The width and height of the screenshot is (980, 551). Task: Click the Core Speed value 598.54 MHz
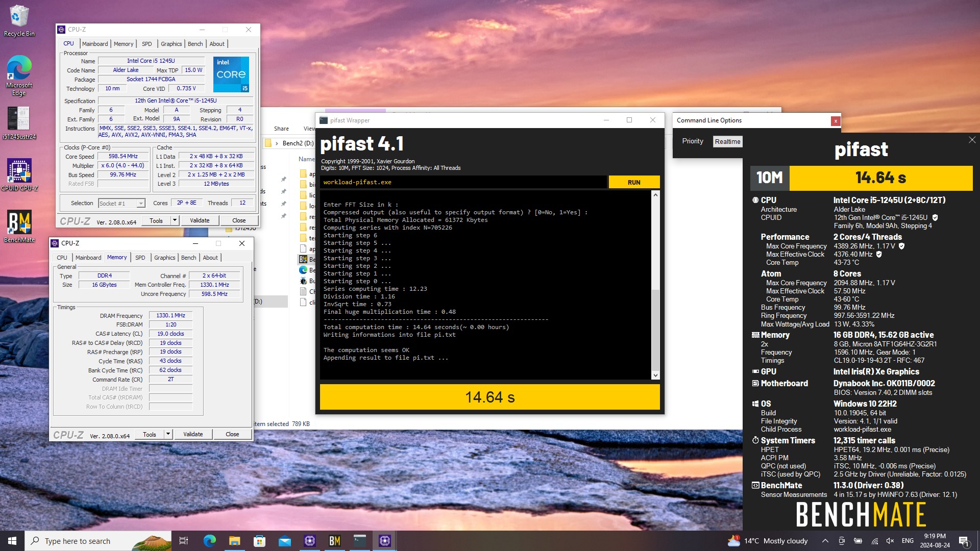click(x=123, y=156)
